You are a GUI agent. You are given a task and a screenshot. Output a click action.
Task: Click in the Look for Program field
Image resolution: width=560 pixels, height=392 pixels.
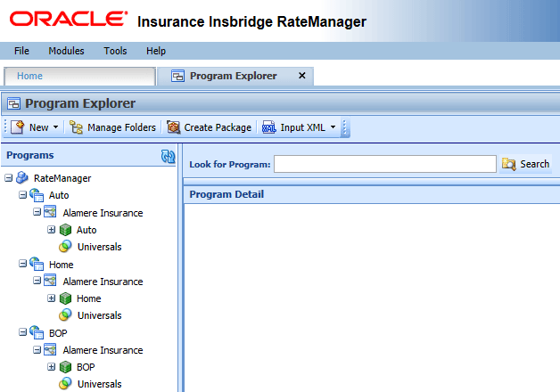point(385,164)
